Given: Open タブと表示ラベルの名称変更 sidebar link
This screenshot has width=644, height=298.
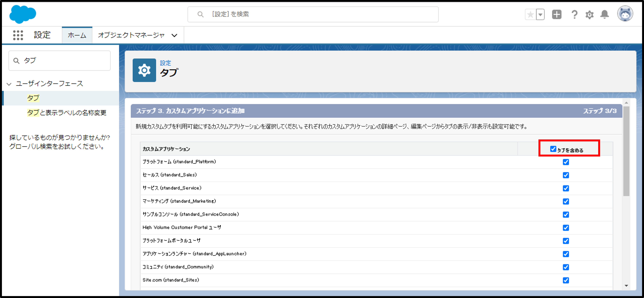Looking at the screenshot, I should (x=67, y=112).
